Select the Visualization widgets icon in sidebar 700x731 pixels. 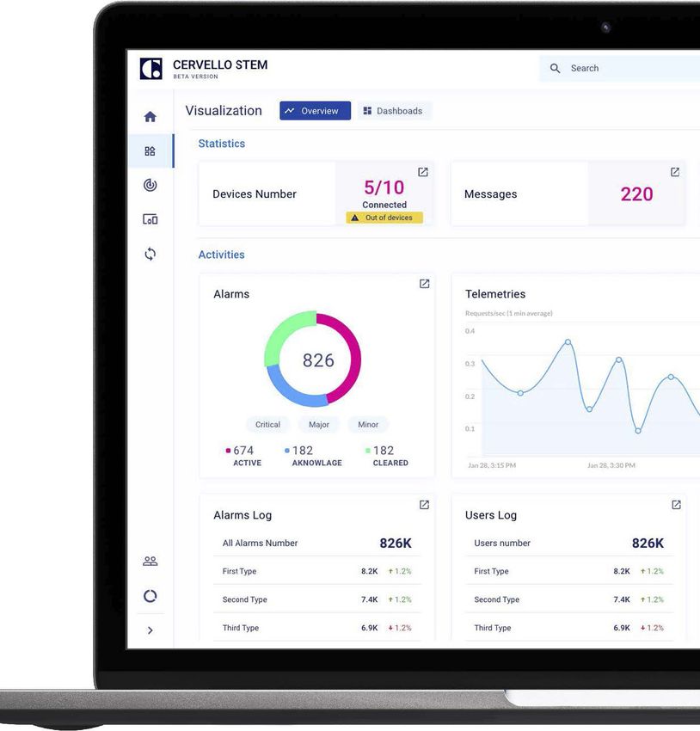150,151
